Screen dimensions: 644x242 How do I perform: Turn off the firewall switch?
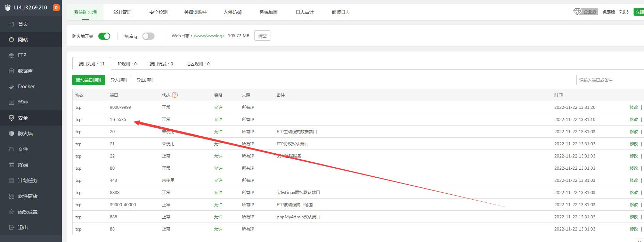coord(104,36)
